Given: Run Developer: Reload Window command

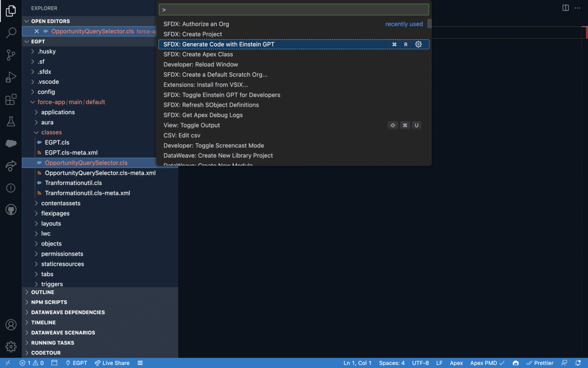Looking at the screenshot, I should pos(294,64).
